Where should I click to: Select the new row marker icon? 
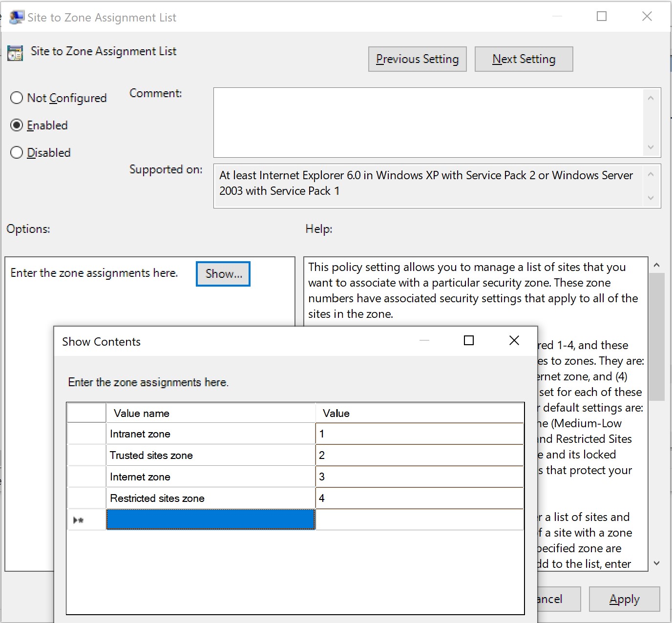[79, 520]
